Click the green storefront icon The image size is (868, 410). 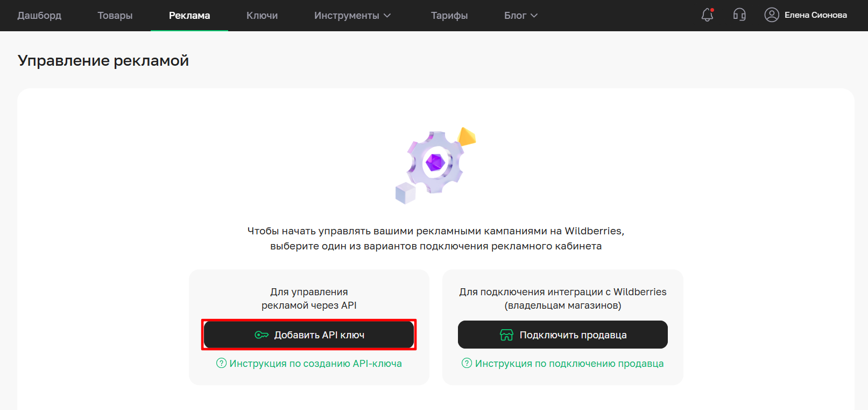tap(506, 335)
